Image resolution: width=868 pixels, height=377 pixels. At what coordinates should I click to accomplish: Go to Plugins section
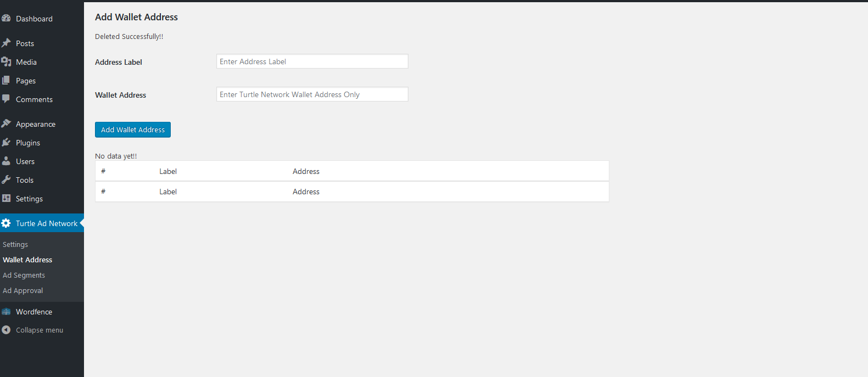[28, 143]
